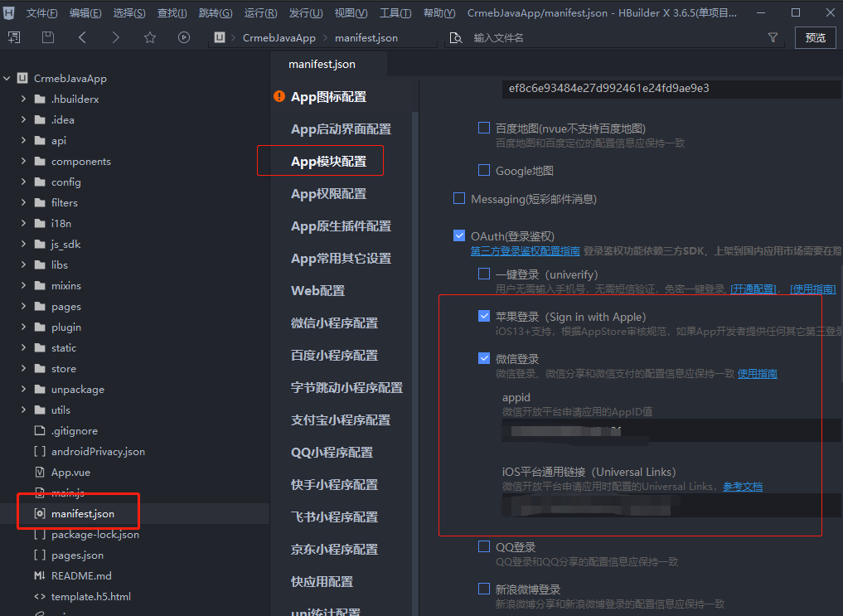Uncheck the OAuth(登录鉴权) checkbox
Screen dimensions: 843x616
[459, 235]
